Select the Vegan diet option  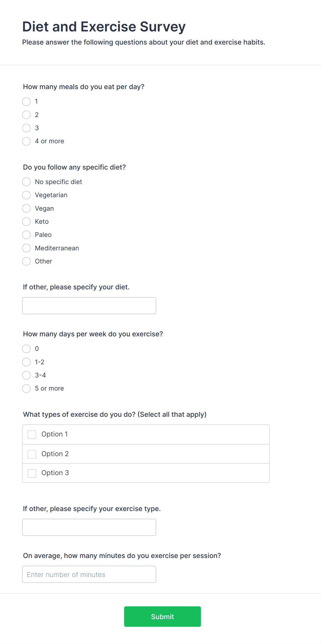pyautogui.click(x=27, y=209)
